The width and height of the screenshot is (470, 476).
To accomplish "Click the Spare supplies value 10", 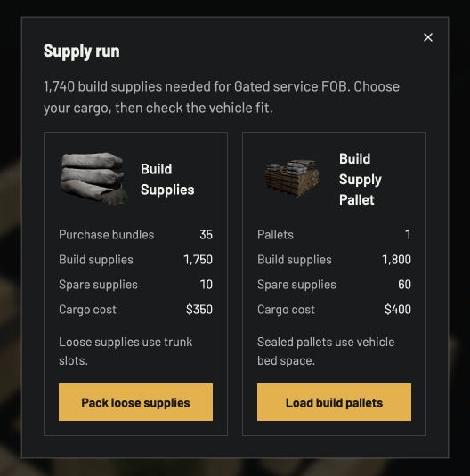I will (x=207, y=285).
